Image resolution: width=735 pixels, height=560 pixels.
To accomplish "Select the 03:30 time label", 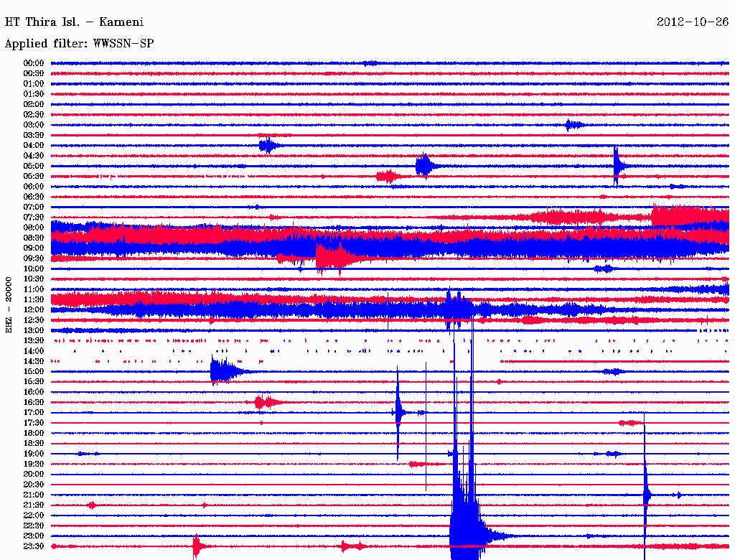I will click(x=34, y=136).
